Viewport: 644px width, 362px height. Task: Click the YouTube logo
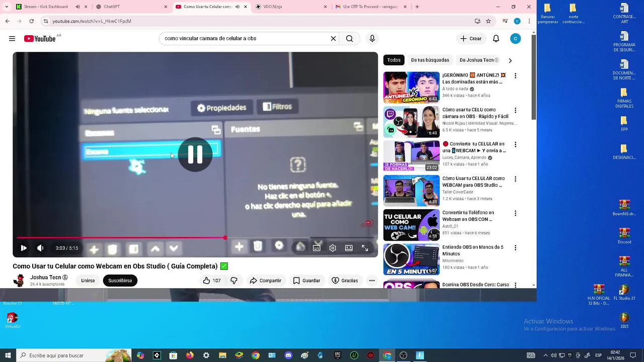(x=40, y=39)
